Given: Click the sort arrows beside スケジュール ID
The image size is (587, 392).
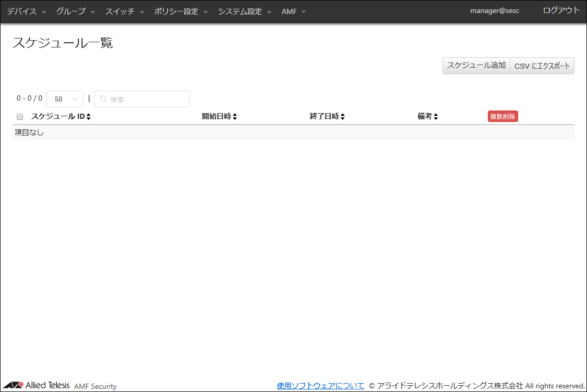Looking at the screenshot, I should pos(89,117).
